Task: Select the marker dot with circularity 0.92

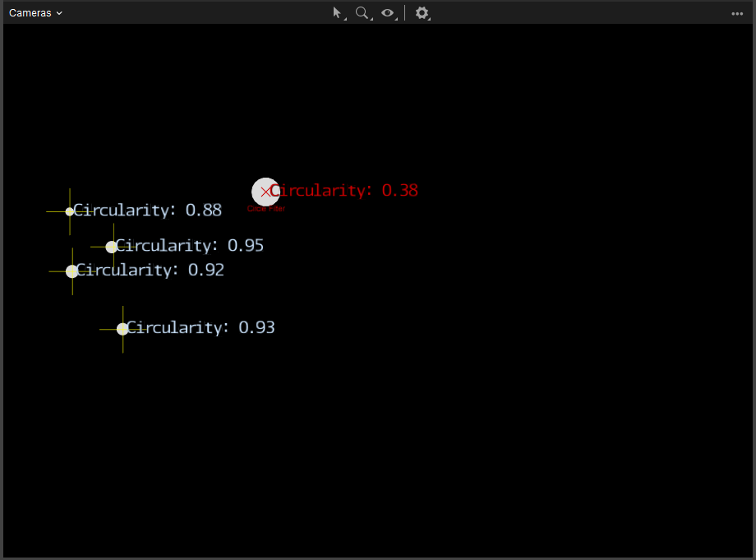Action: pyautogui.click(x=72, y=271)
